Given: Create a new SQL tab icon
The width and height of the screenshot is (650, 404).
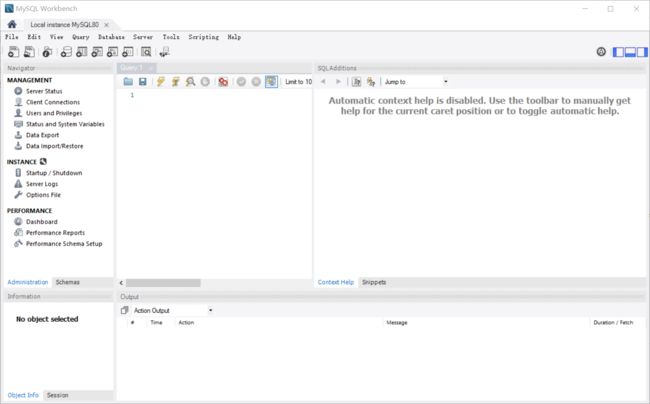Looking at the screenshot, I should click(13, 52).
